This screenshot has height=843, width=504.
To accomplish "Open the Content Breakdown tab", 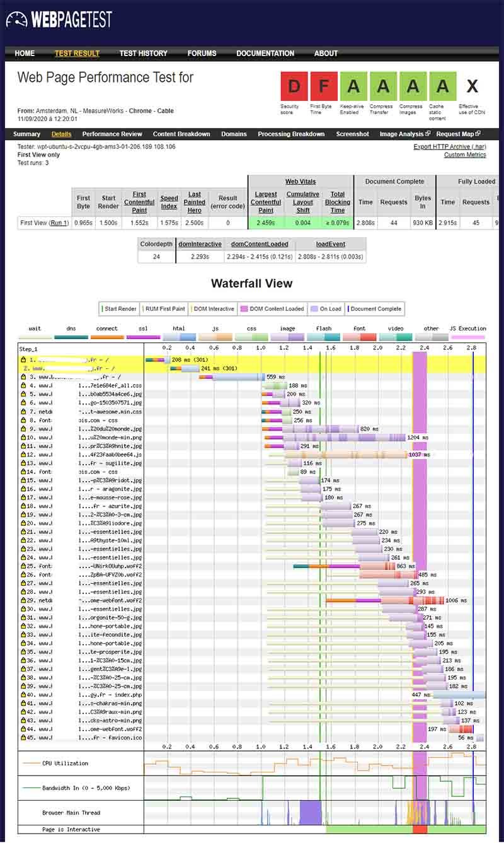I will (181, 134).
